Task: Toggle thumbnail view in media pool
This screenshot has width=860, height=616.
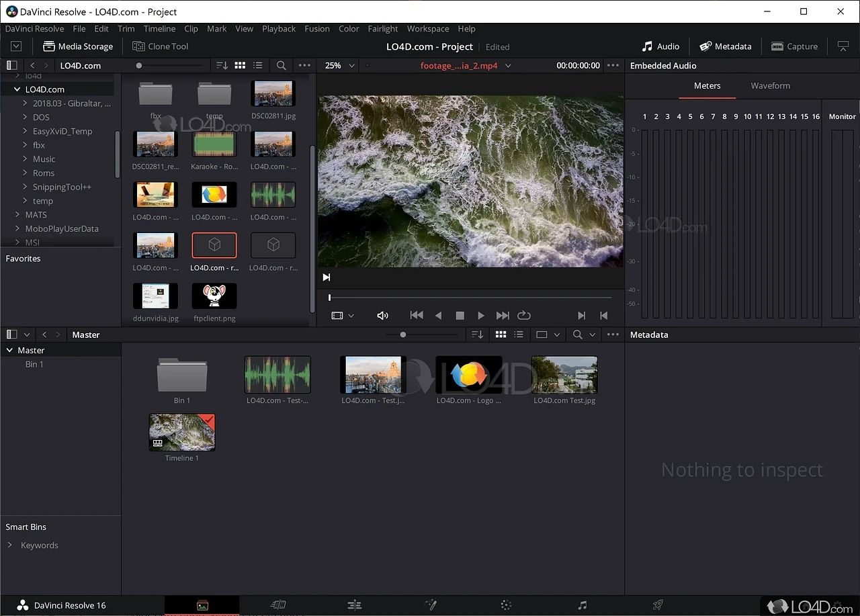Action: click(x=501, y=335)
